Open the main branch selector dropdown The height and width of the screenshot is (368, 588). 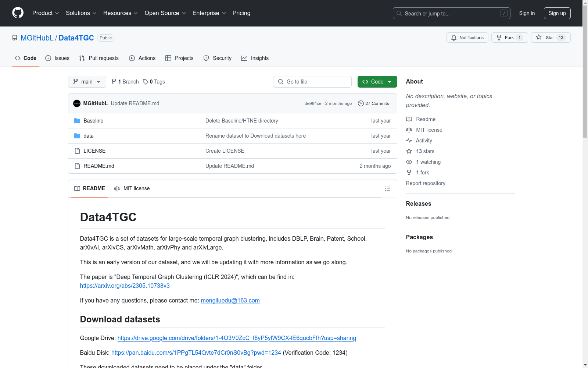point(87,82)
